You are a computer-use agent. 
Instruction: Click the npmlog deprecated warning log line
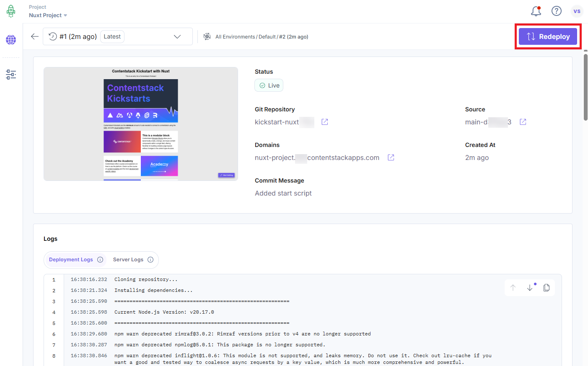(x=220, y=345)
